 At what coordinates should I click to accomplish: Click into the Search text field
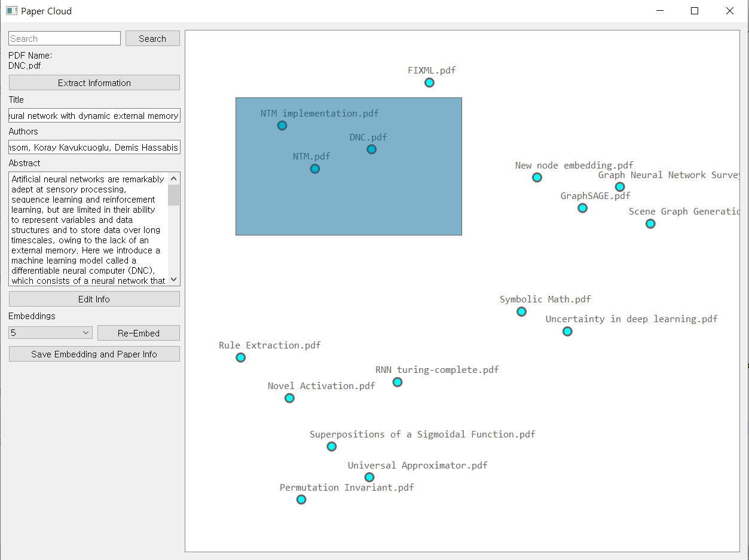pyautogui.click(x=65, y=38)
